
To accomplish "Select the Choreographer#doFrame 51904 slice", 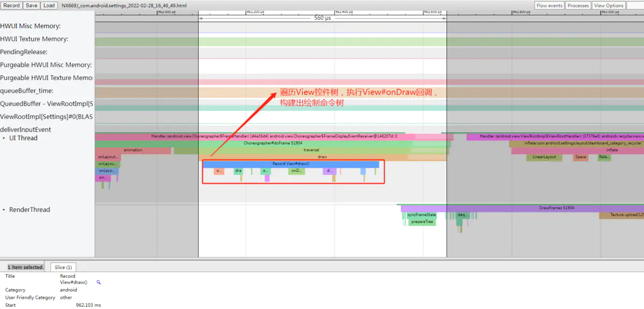I will [273, 143].
